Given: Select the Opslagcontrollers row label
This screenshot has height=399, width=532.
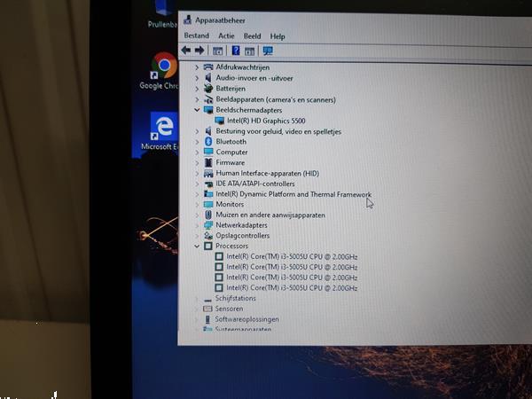Looking at the screenshot, I should [243, 236].
